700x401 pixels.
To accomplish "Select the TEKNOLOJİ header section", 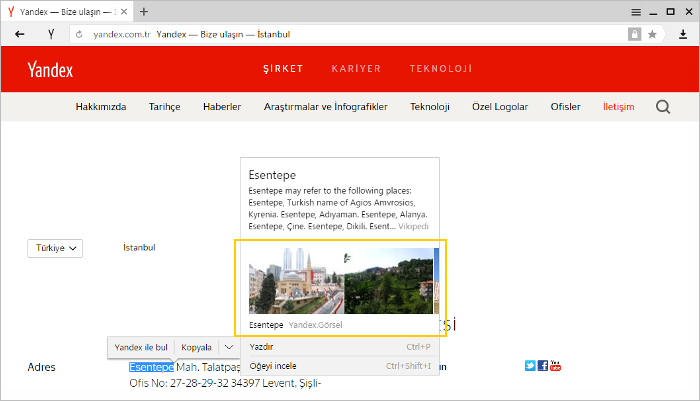I will click(441, 69).
